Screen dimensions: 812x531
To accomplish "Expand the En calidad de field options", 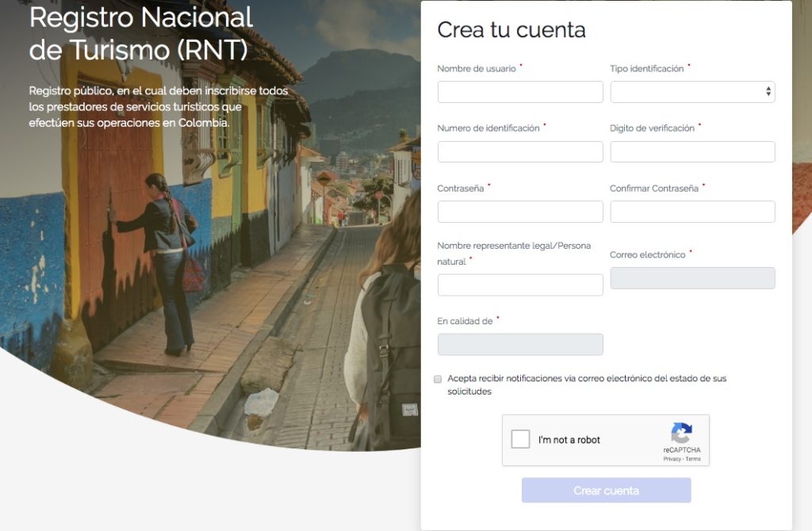I will click(519, 344).
